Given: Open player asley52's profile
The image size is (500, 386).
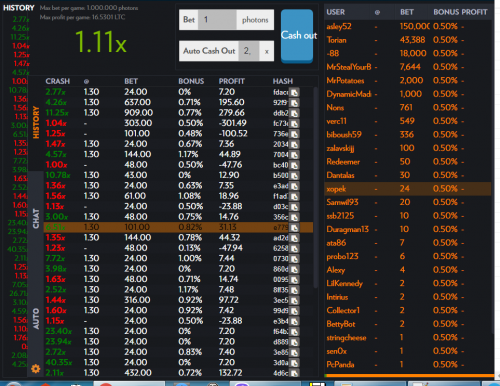Looking at the screenshot, I should [x=339, y=26].
